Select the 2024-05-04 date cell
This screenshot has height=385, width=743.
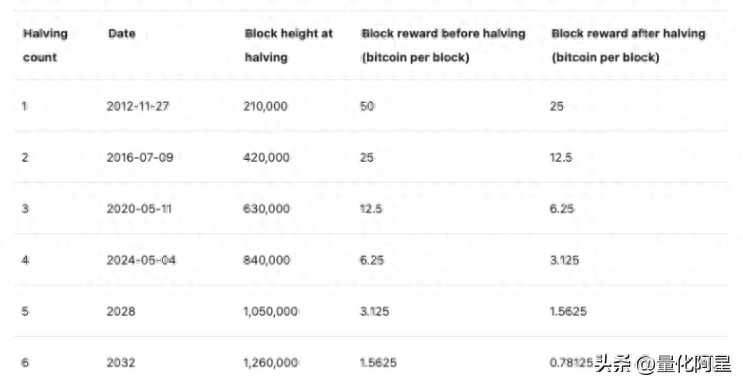tap(141, 260)
